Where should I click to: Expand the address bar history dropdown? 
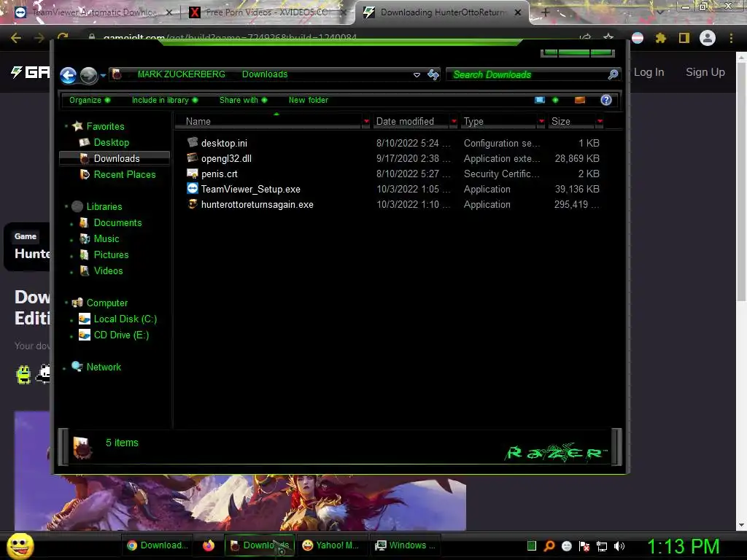[x=417, y=75]
